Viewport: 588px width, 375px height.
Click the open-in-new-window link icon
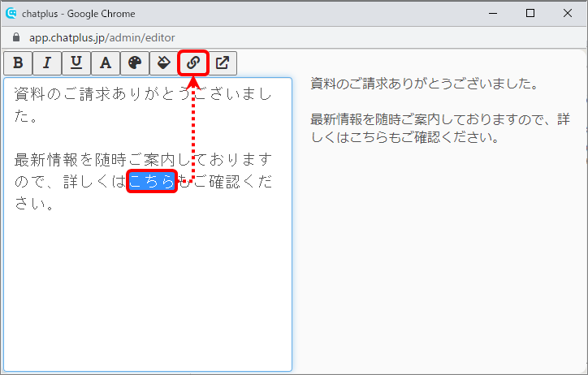(x=223, y=63)
